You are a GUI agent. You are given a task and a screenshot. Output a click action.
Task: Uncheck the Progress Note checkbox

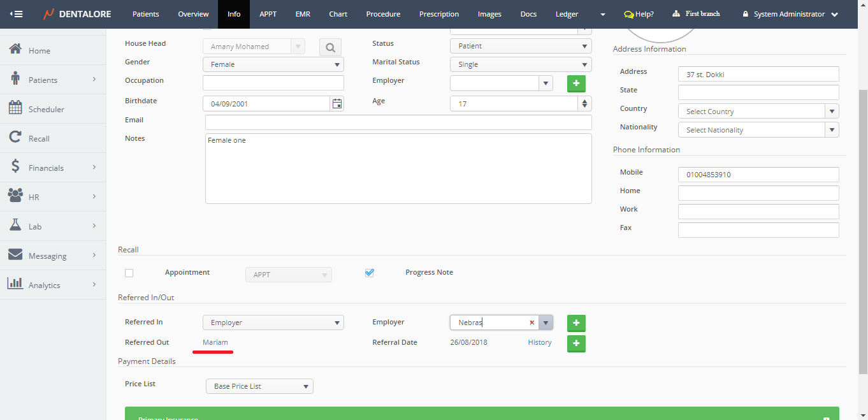[370, 273]
